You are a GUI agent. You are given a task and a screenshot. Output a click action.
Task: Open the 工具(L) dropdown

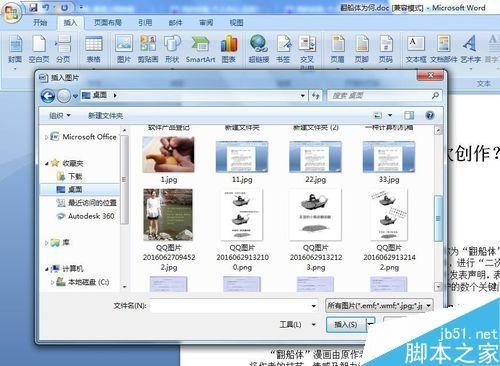[298, 324]
